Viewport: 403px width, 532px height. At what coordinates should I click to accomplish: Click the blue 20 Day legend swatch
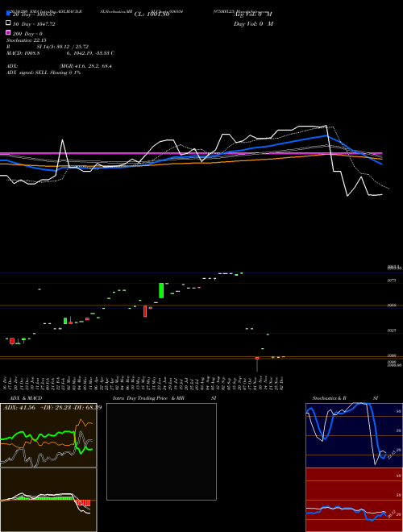click(x=8, y=13)
